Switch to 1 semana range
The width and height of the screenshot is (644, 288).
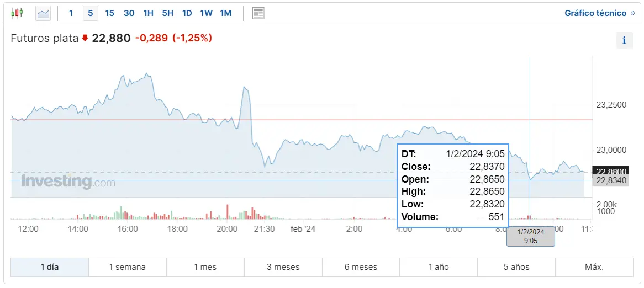tap(127, 267)
